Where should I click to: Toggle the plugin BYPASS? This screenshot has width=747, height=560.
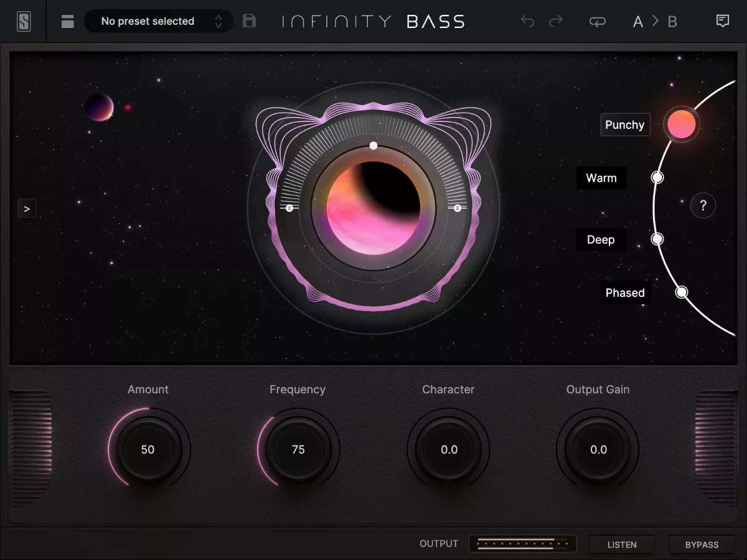(x=702, y=544)
